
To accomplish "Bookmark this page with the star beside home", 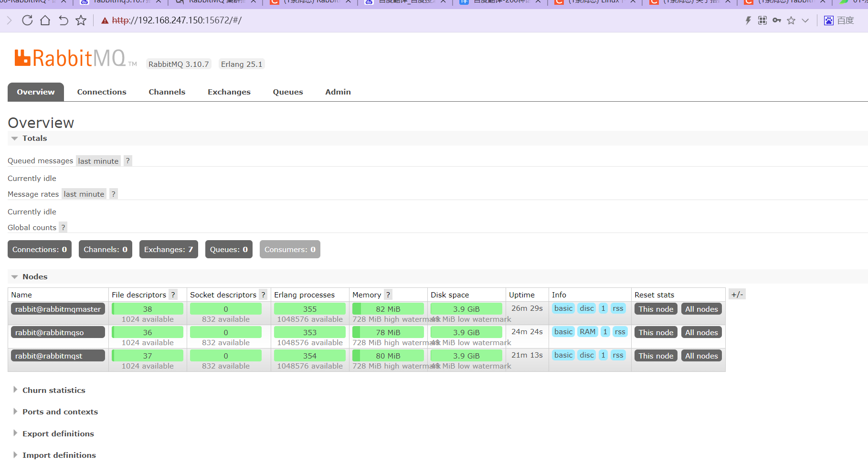I will point(81,21).
